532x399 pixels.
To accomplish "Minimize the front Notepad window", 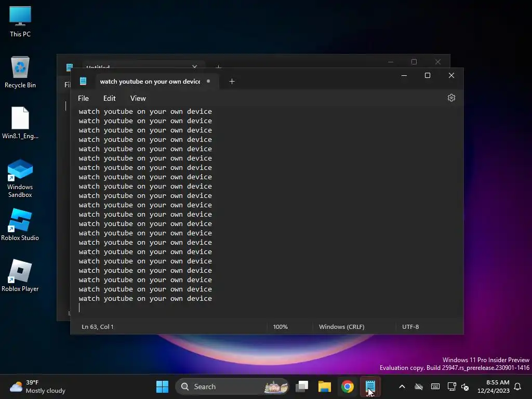I will 404,75.
